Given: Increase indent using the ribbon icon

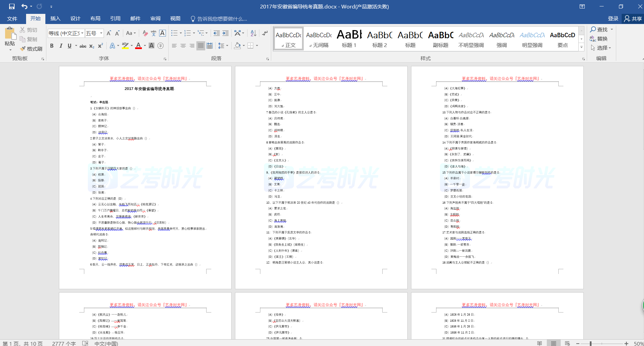Looking at the screenshot, I should click(226, 33).
